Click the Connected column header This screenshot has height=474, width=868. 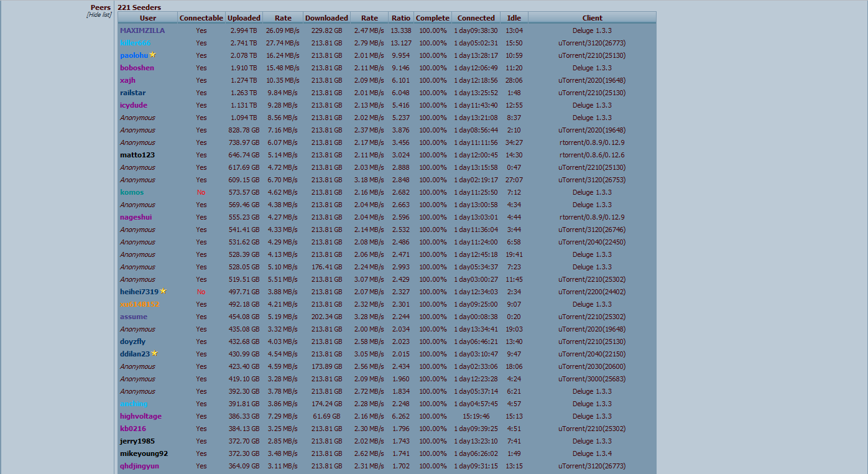pyautogui.click(x=476, y=18)
